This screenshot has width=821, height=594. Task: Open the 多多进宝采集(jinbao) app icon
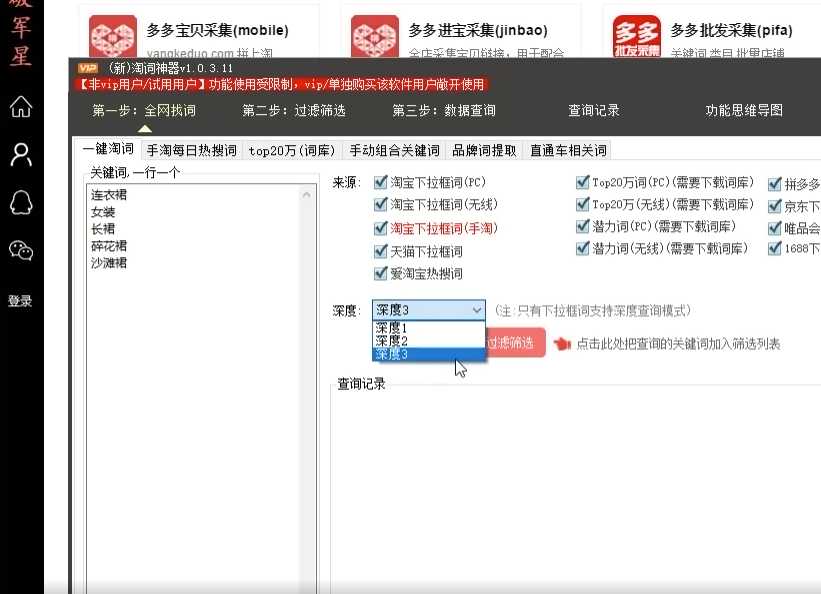point(374,36)
